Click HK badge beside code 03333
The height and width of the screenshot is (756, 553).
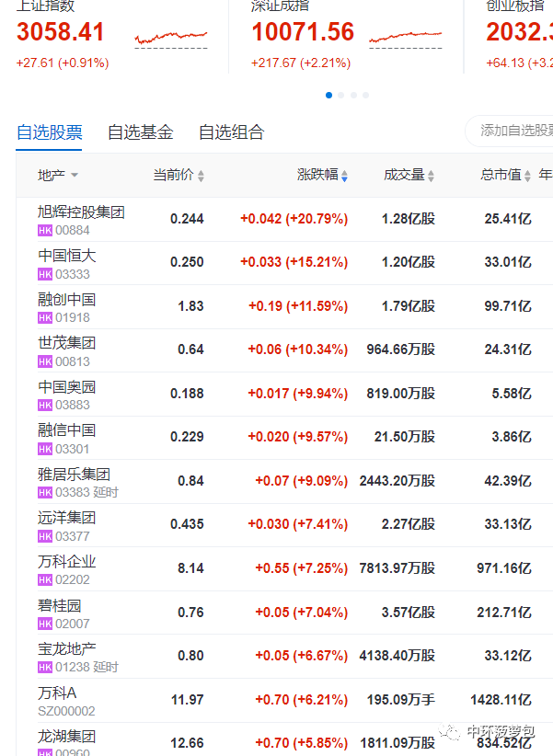(45, 274)
